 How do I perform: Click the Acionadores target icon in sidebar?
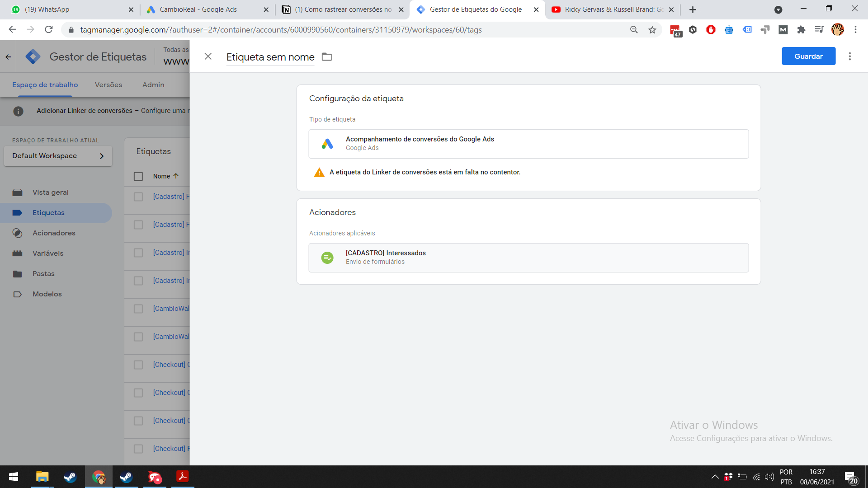tap(17, 233)
